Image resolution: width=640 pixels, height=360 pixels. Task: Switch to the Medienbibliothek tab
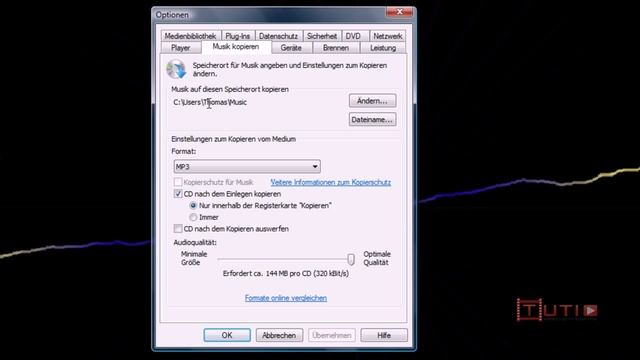pos(190,36)
